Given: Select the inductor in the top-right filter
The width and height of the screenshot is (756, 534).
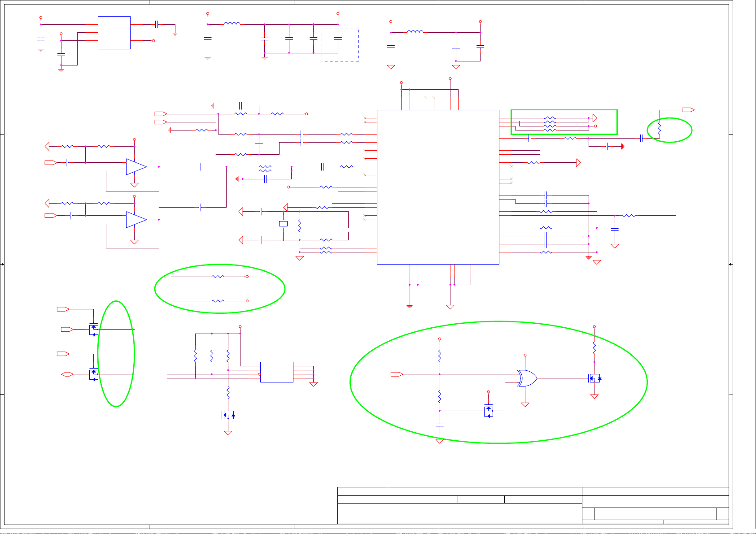Looking at the screenshot, I should point(415,32).
